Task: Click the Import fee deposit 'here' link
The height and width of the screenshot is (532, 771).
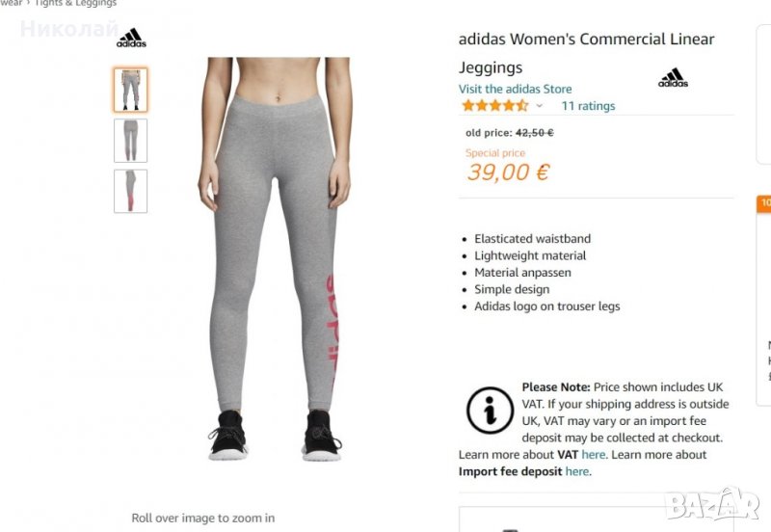Action: tap(577, 471)
